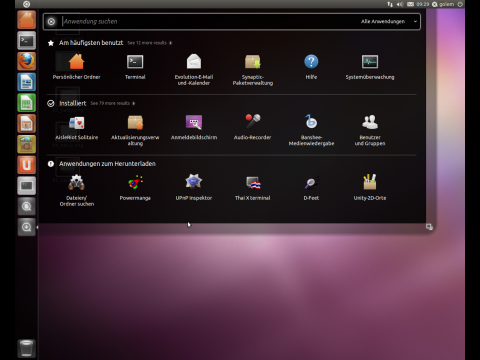Expand See 79 more results
Image resolution: width=480 pixels, height=360 pixels.
tap(113, 103)
